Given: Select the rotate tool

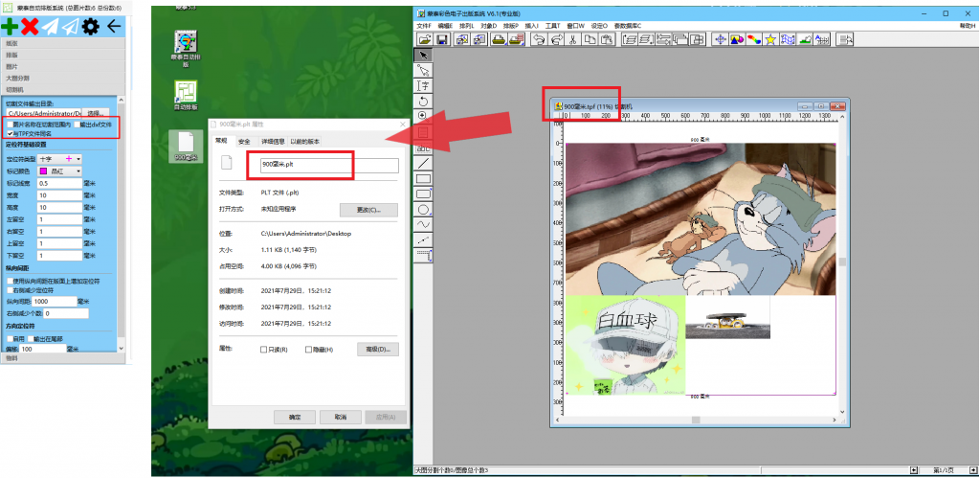Looking at the screenshot, I should point(424,102).
